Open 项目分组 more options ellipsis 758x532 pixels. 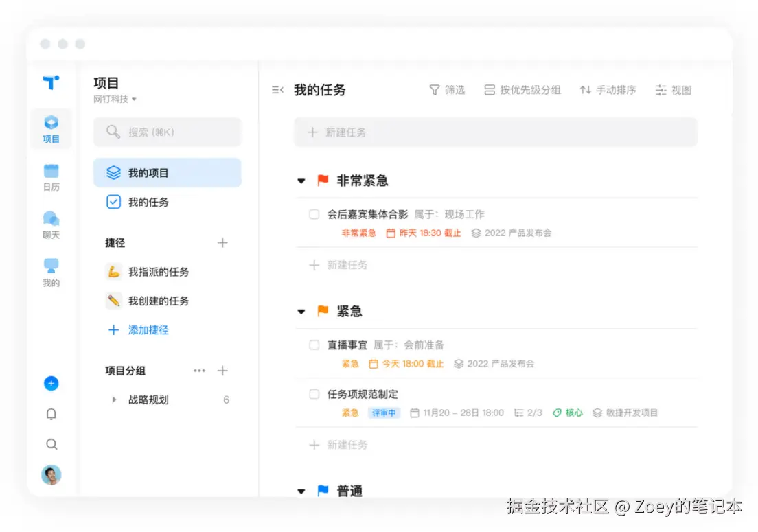(x=199, y=371)
